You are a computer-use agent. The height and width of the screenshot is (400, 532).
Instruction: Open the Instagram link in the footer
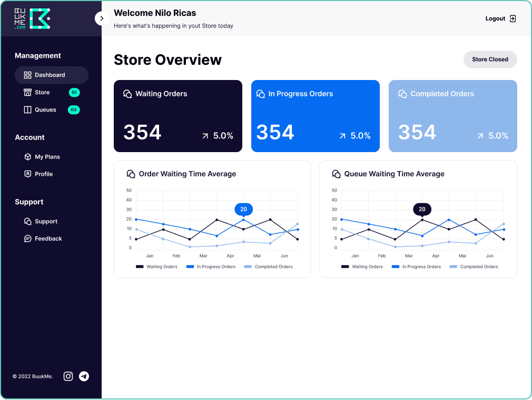point(68,376)
